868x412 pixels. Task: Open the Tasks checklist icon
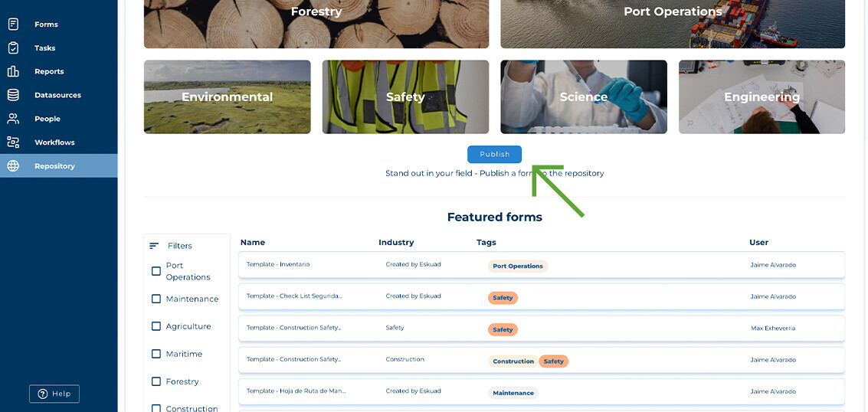[x=13, y=47]
